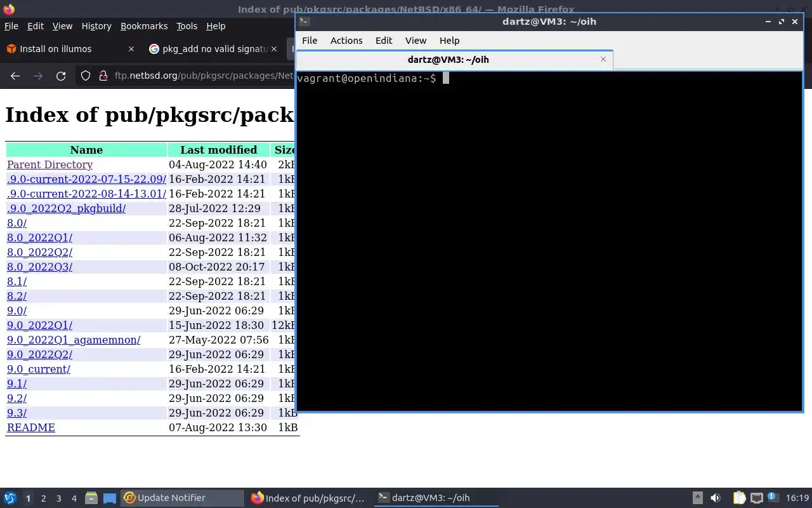
Task: Click the 16:19 clock in the panel
Action: 797,498
